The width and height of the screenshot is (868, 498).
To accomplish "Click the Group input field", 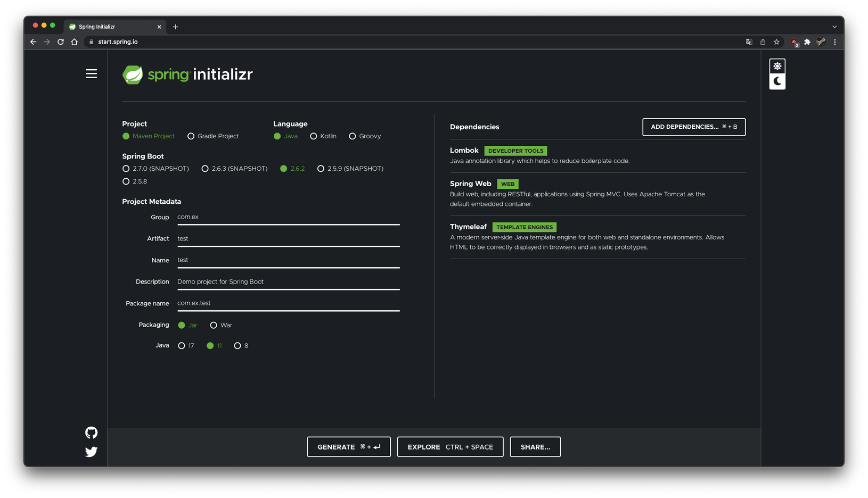I will click(288, 217).
